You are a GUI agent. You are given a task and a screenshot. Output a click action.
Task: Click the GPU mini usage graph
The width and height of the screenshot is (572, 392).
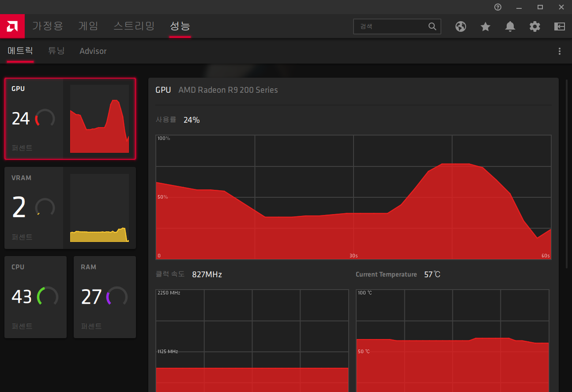tap(99, 119)
